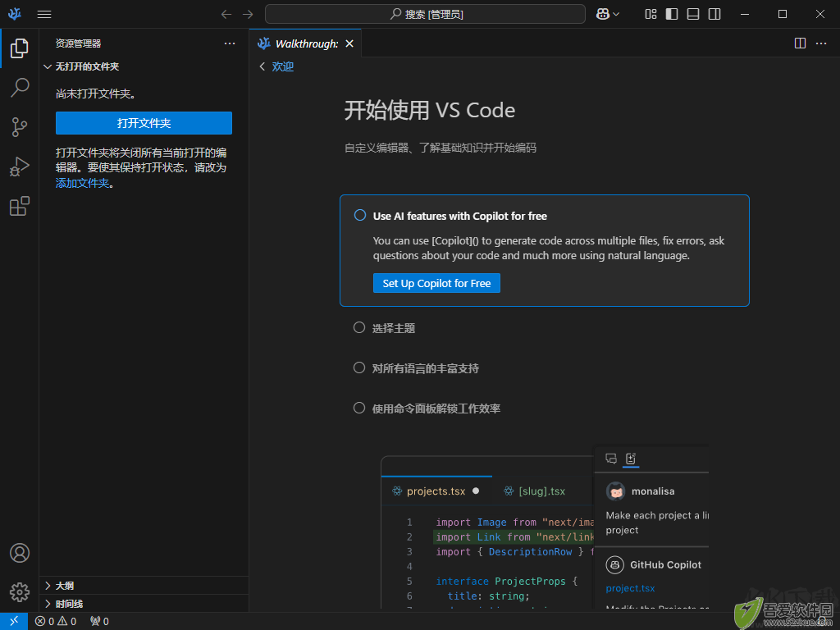Show errors and warnings in status bar

(56, 621)
